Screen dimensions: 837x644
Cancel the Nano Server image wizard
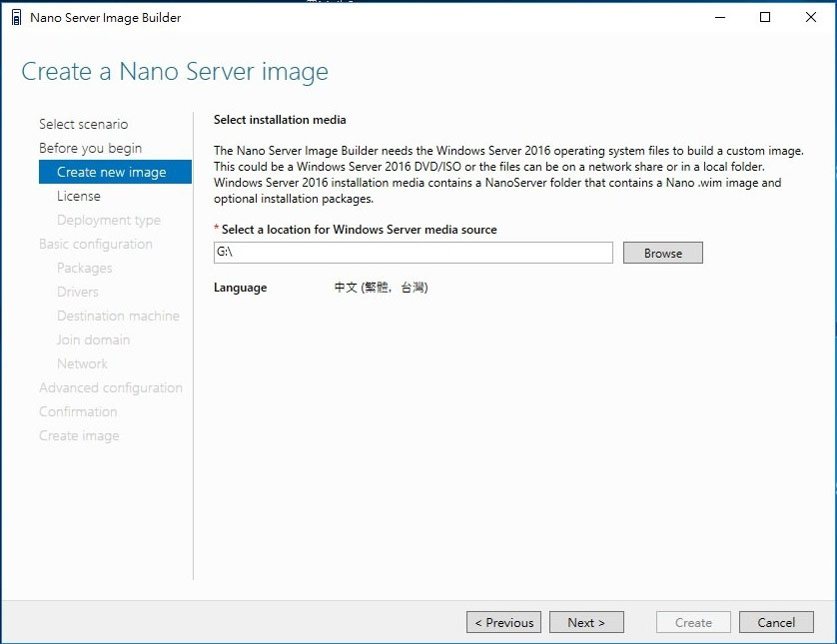[x=776, y=622]
